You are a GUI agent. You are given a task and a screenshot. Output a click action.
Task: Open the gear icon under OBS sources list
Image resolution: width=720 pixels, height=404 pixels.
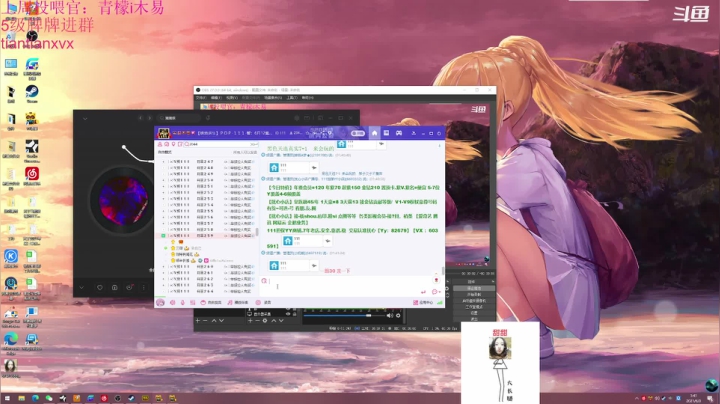click(265, 320)
